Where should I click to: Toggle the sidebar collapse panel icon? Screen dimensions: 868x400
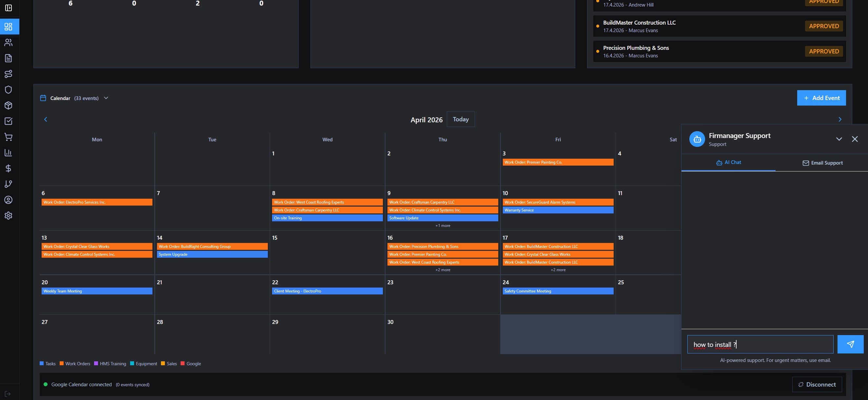pyautogui.click(x=9, y=8)
